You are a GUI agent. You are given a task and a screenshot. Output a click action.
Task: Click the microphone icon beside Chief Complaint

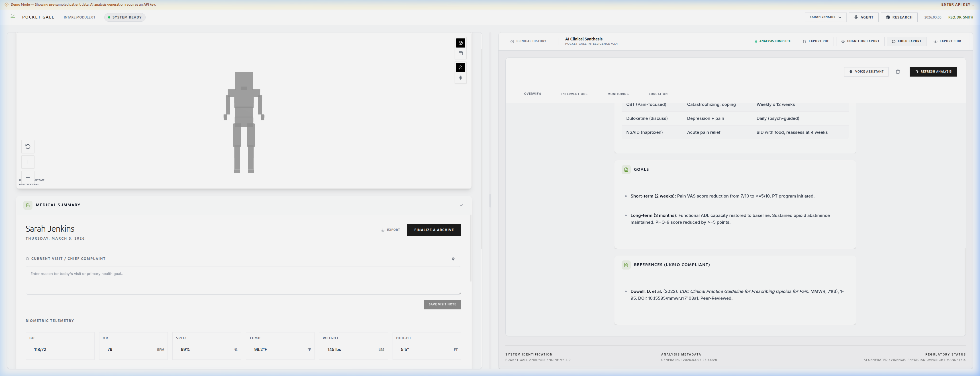click(x=453, y=259)
